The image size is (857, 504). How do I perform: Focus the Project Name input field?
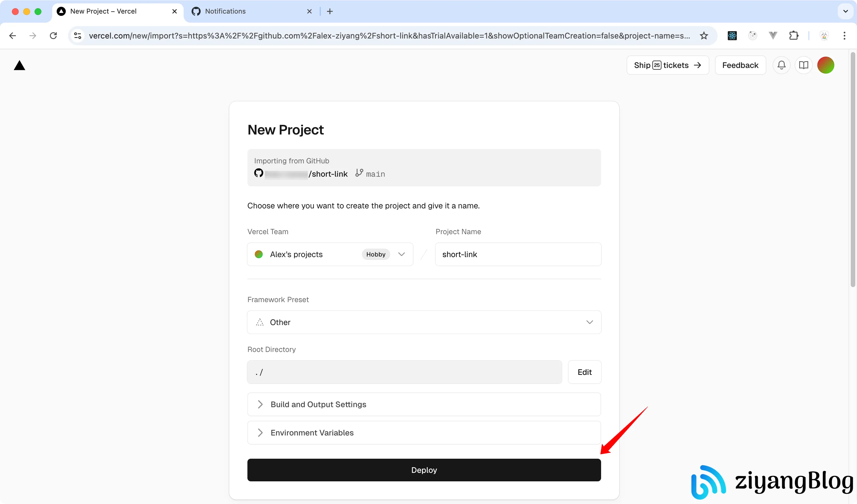[x=518, y=254]
